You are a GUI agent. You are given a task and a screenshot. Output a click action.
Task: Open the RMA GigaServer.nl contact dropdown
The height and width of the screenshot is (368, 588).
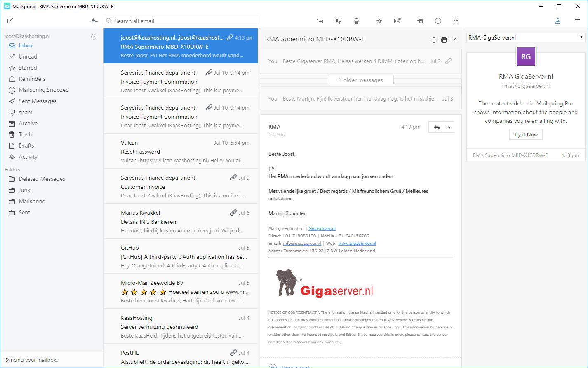click(x=526, y=38)
